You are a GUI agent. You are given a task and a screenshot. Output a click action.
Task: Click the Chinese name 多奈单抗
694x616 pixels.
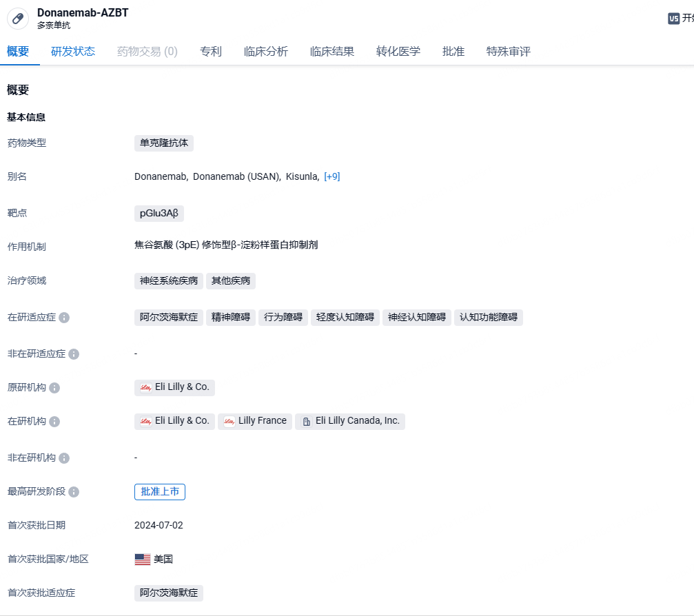(x=54, y=25)
